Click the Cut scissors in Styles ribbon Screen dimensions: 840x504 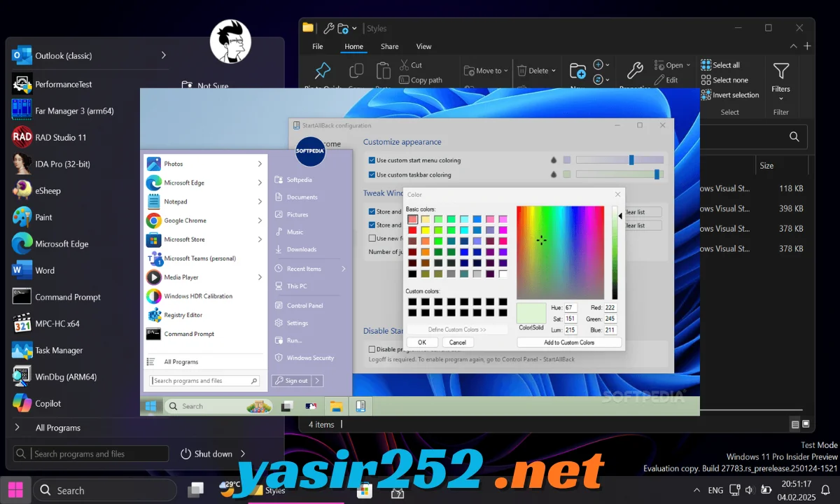pyautogui.click(x=412, y=65)
